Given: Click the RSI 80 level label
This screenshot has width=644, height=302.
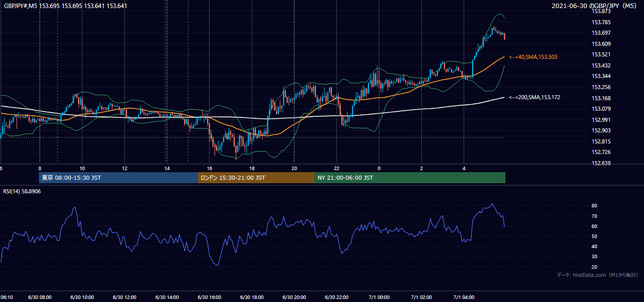Looking at the screenshot, I should click(x=594, y=206).
